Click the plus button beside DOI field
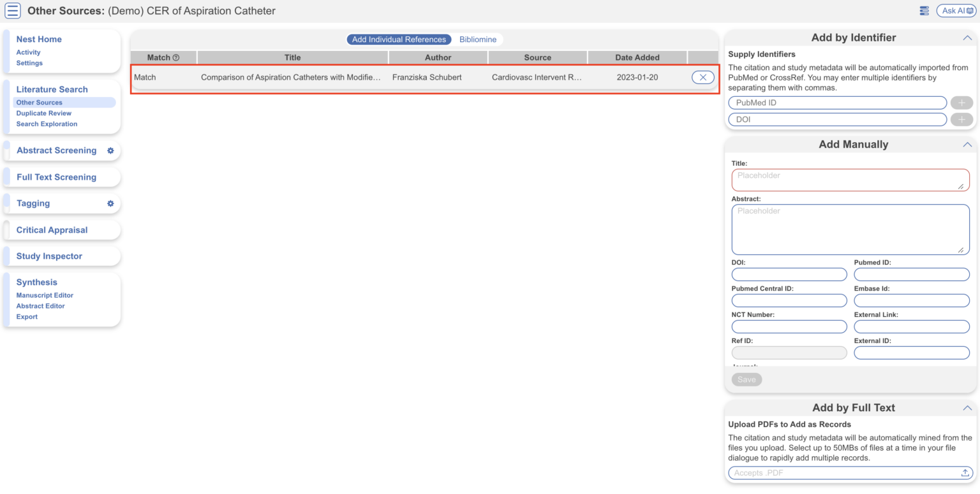The width and height of the screenshot is (980, 494). (x=961, y=119)
